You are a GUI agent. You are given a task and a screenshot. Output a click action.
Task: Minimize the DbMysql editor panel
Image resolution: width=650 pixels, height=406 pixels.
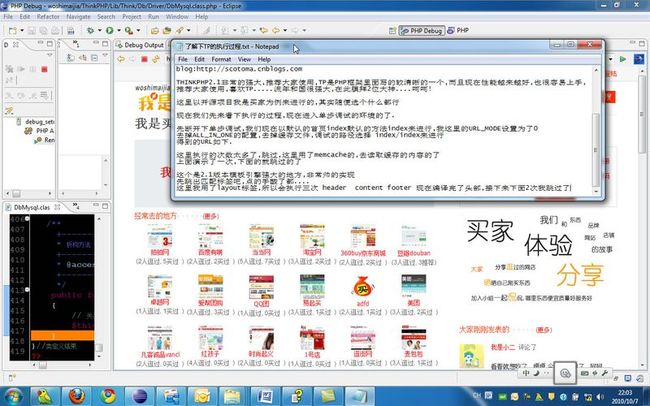pos(96,206)
